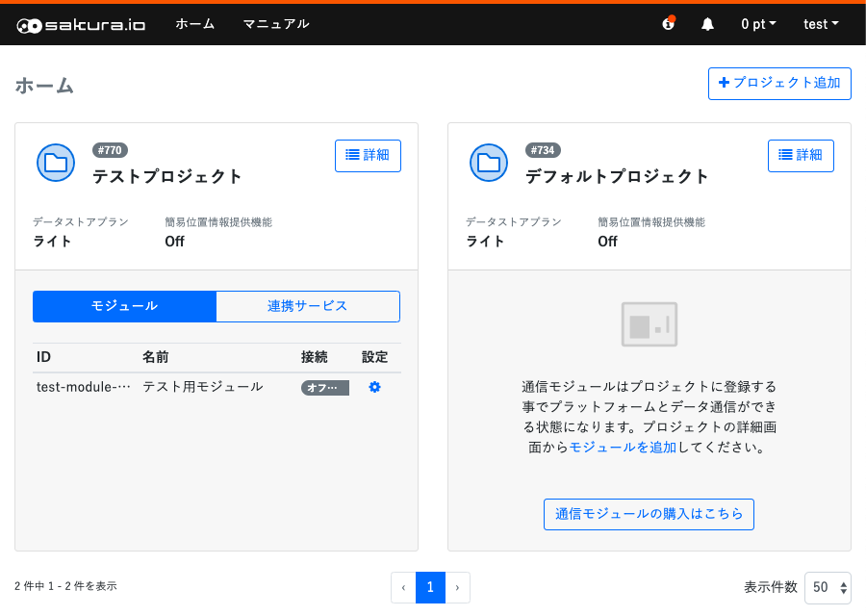Go to next page arrow
The width and height of the screenshot is (866, 616).
pos(457,587)
